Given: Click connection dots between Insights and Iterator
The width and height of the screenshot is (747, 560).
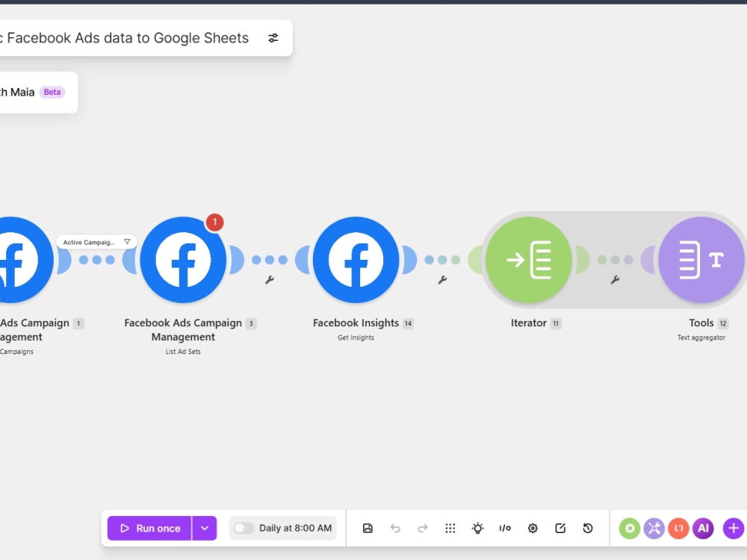Looking at the screenshot, I should tap(442, 260).
